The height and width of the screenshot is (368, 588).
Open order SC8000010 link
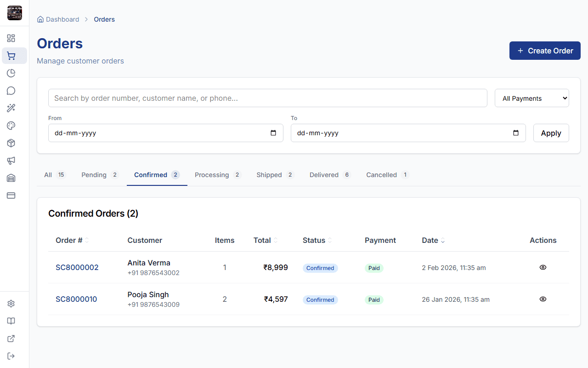point(76,299)
